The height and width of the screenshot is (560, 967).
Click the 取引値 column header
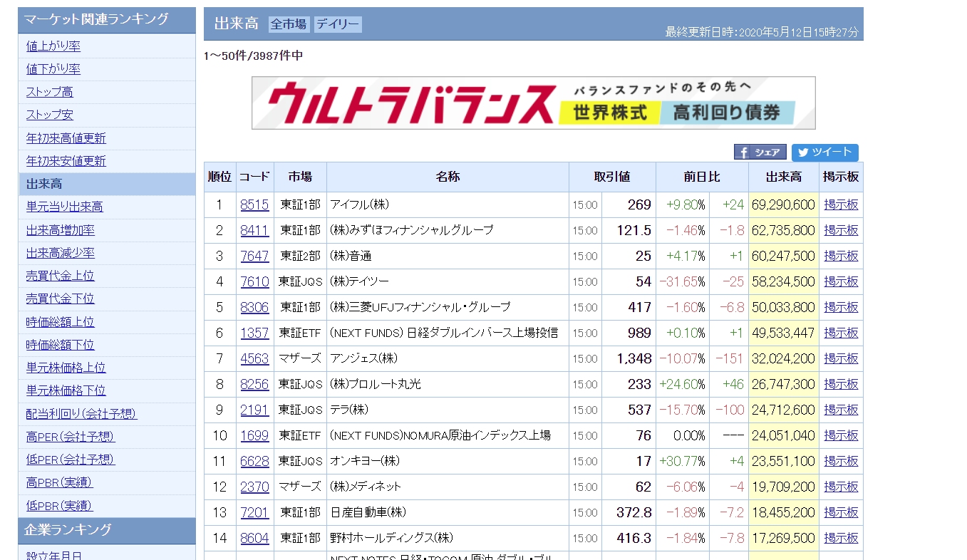612,177
